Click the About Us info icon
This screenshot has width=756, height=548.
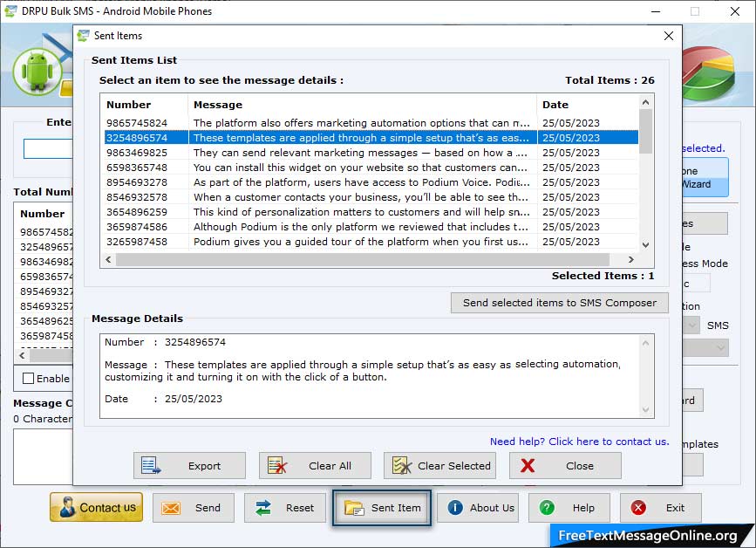pyautogui.click(x=455, y=508)
